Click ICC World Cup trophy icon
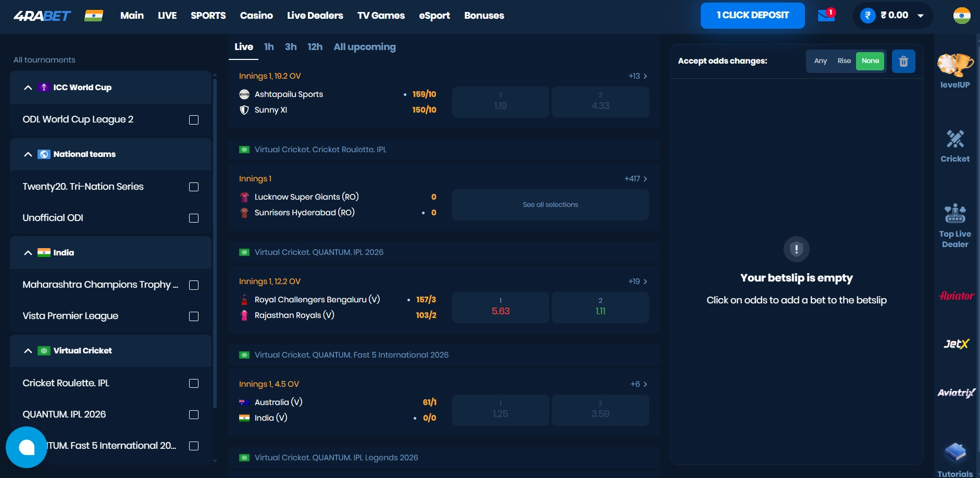Image resolution: width=980 pixels, height=478 pixels. coord(44,88)
